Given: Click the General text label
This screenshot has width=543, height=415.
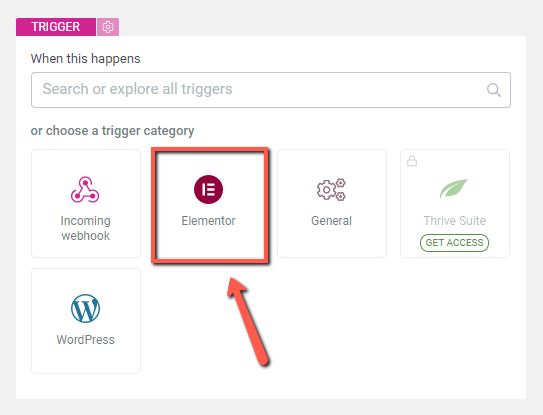Looking at the screenshot, I should 331,221.
